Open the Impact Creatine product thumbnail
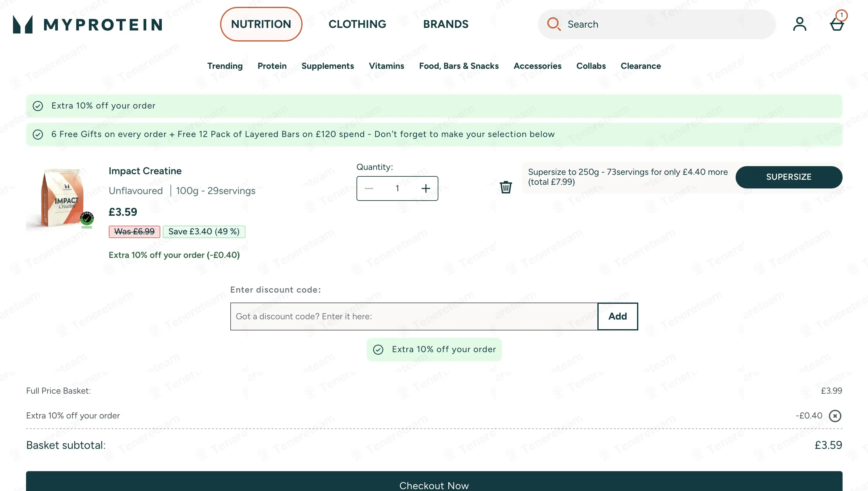 click(60, 199)
